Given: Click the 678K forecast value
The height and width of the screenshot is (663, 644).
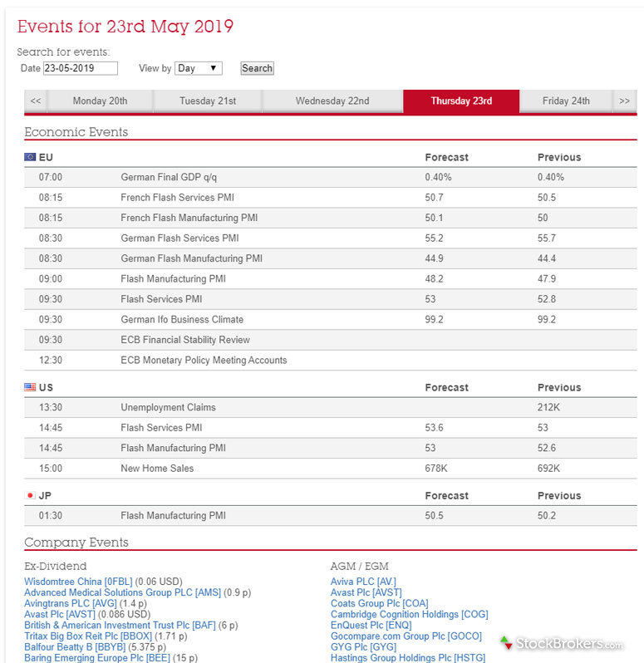Looking at the screenshot, I should [x=436, y=468].
